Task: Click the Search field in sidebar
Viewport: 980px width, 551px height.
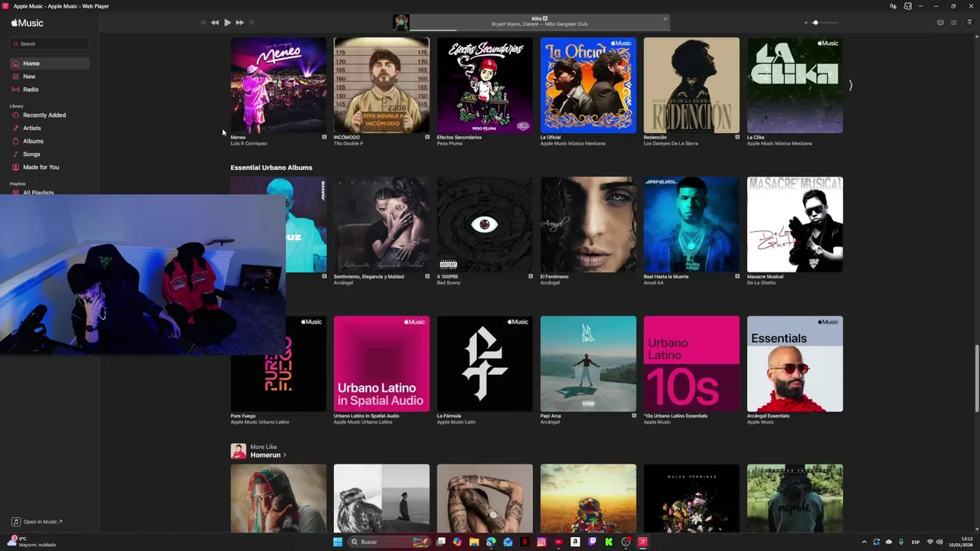Action: click(x=51, y=44)
